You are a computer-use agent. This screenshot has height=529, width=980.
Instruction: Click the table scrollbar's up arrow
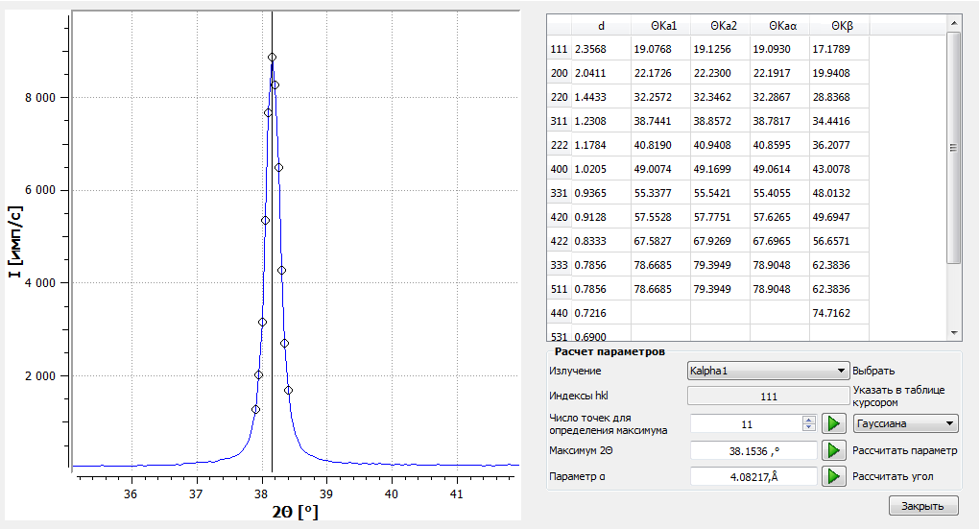[953, 25]
